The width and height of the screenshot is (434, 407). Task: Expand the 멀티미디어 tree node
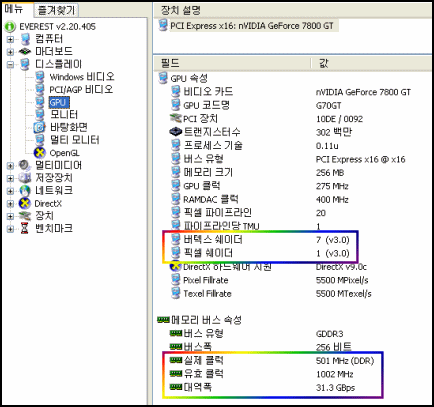click(10, 165)
